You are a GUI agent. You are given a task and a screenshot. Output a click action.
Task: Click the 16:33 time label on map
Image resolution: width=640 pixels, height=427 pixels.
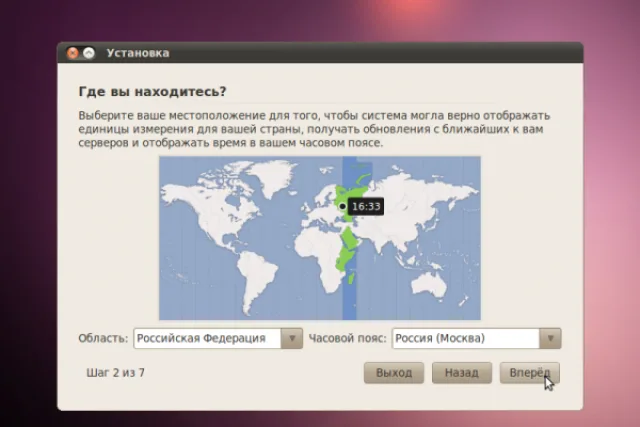pos(366,206)
